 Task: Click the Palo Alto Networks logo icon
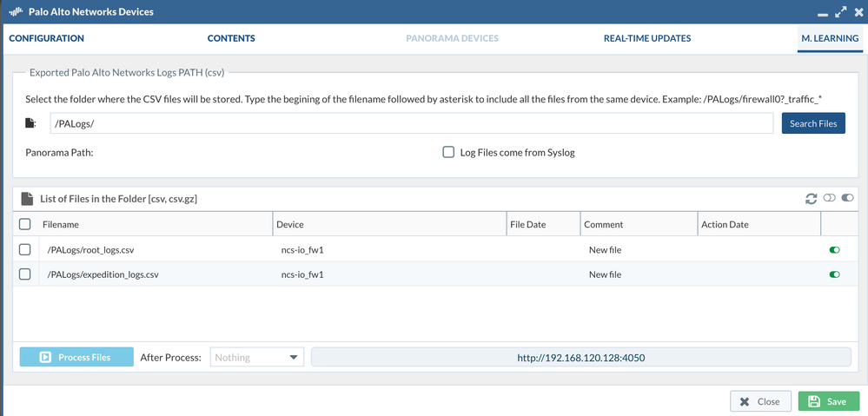point(16,12)
